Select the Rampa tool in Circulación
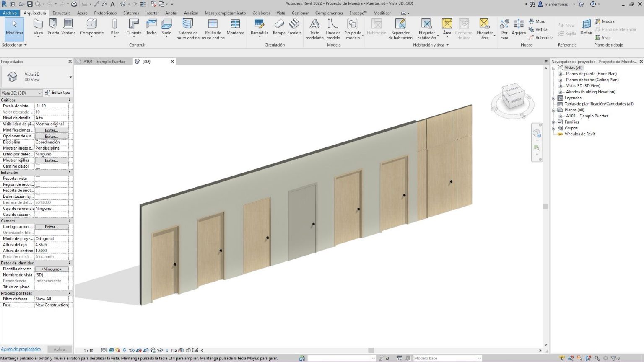This screenshot has height=362, width=644. pos(279,29)
